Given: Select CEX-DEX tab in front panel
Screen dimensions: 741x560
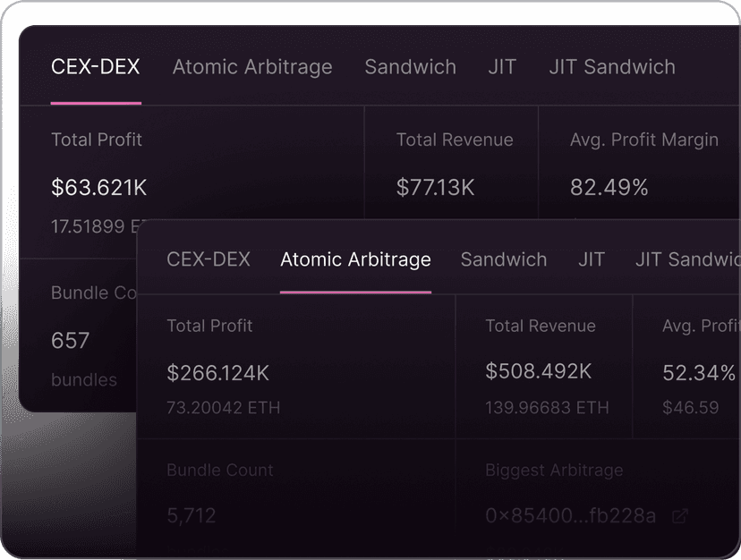Looking at the screenshot, I should point(209,259).
